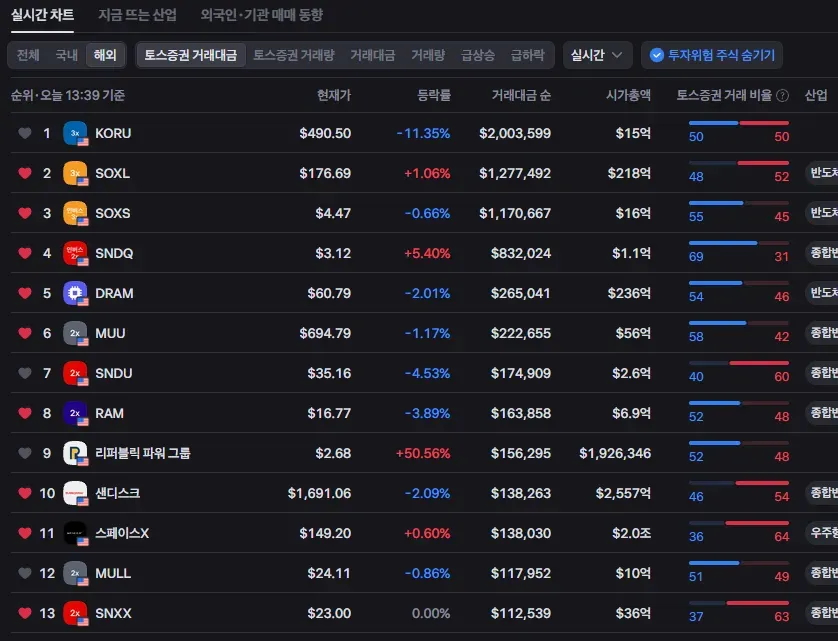Click the SNDU red 2x logo icon

click(75, 373)
